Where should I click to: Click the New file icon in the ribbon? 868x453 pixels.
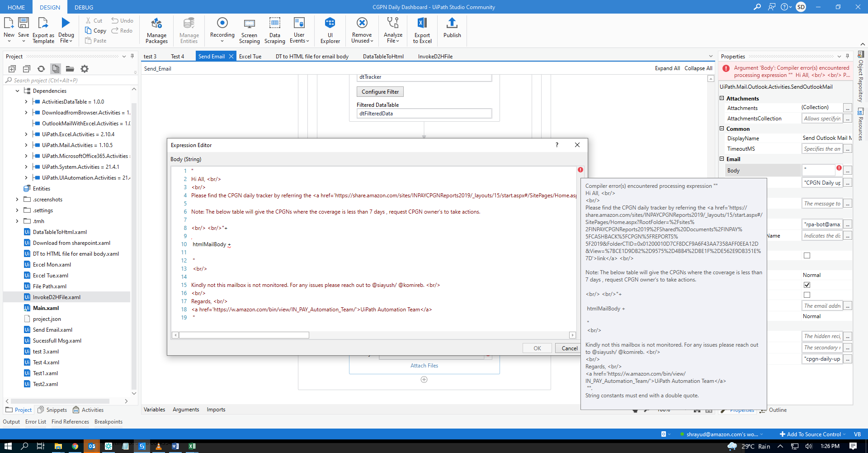tap(9, 23)
